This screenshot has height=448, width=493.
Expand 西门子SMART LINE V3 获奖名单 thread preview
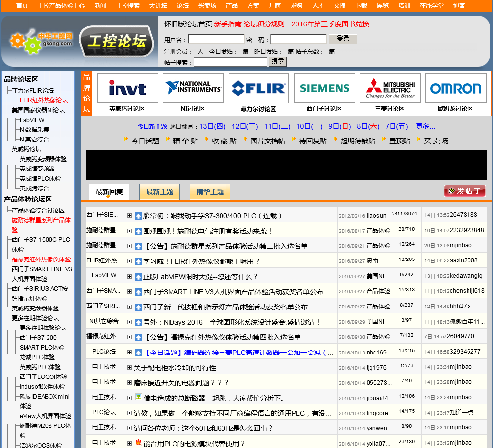point(129,291)
